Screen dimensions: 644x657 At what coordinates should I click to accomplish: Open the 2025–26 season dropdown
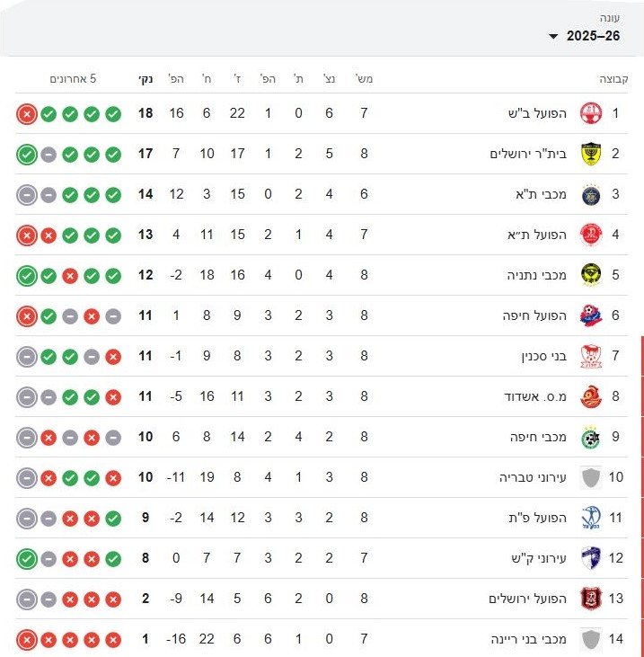coord(592,36)
